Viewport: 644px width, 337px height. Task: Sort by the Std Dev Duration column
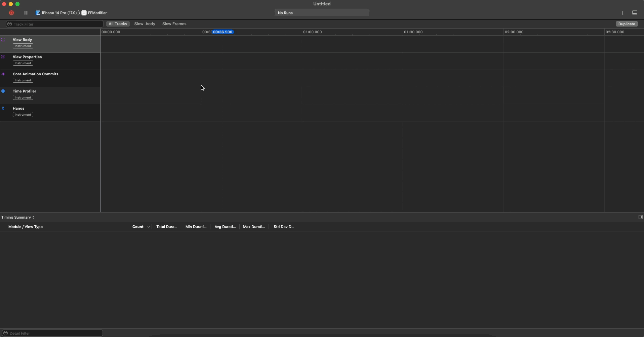[284, 227]
